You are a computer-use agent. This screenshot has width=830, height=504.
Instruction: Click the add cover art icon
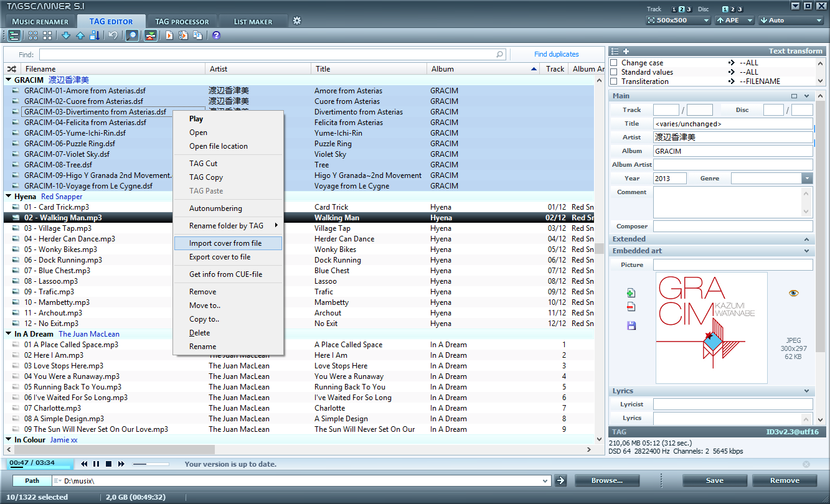click(x=631, y=293)
